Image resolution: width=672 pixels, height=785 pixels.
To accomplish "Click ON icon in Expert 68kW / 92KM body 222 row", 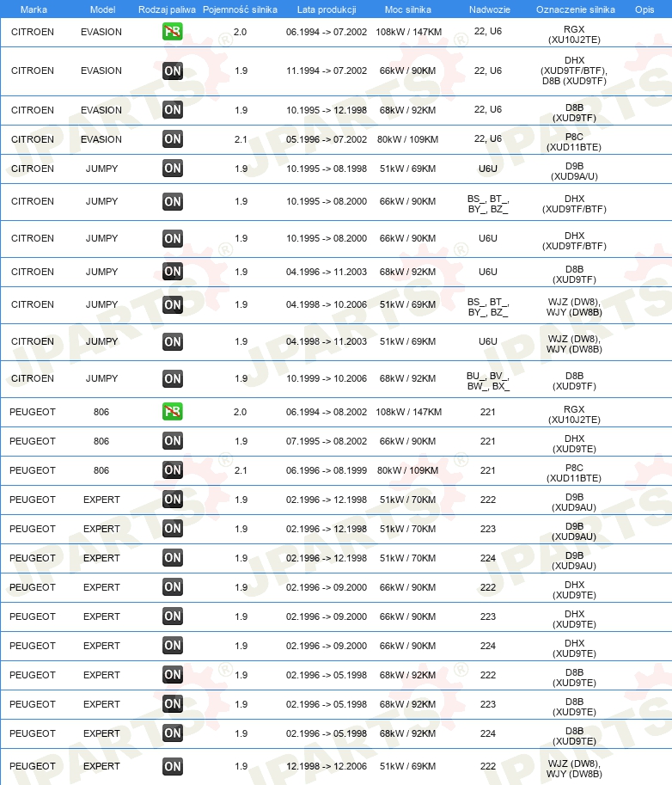I will (172, 674).
